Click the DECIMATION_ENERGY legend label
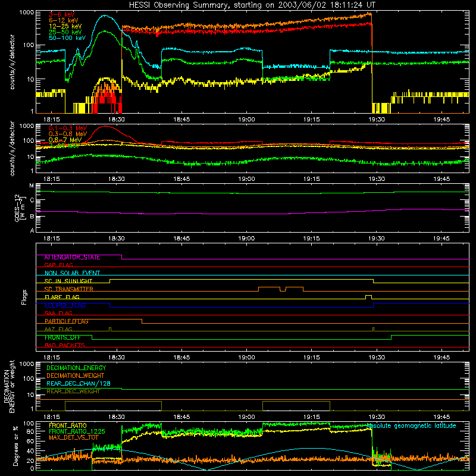Screen dimensions: 476x476 76,368
